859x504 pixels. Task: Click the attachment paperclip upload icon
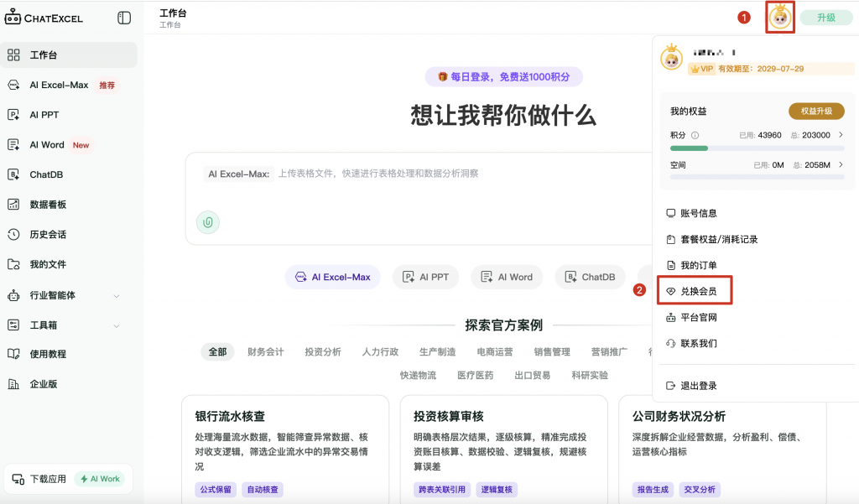[208, 222]
